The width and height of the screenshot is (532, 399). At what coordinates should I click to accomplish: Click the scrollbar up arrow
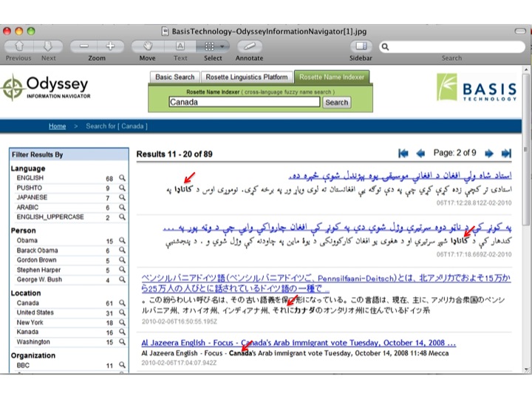coord(526,69)
